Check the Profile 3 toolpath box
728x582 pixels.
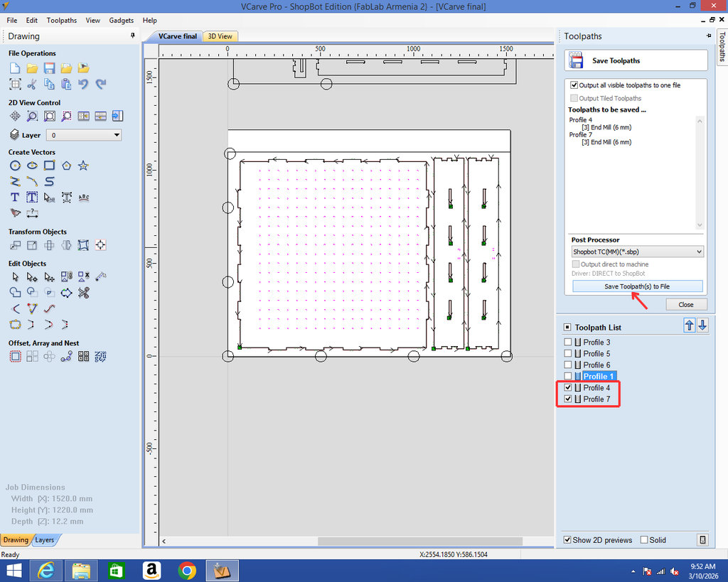[x=567, y=342]
